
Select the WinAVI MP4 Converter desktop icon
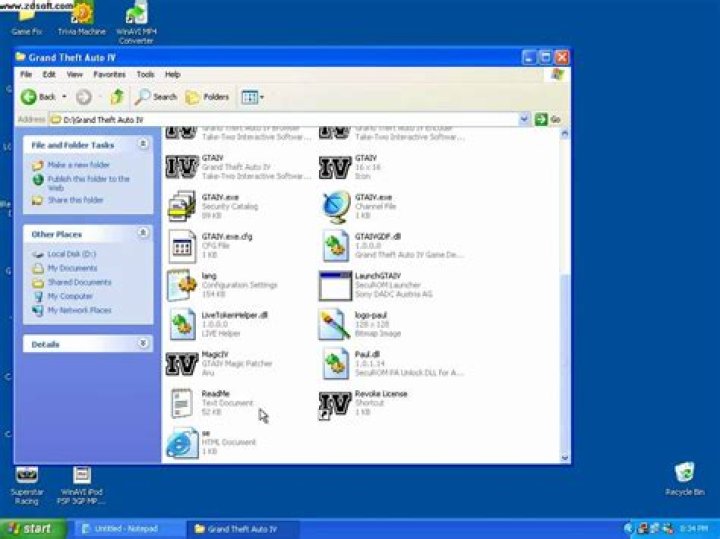(x=136, y=22)
